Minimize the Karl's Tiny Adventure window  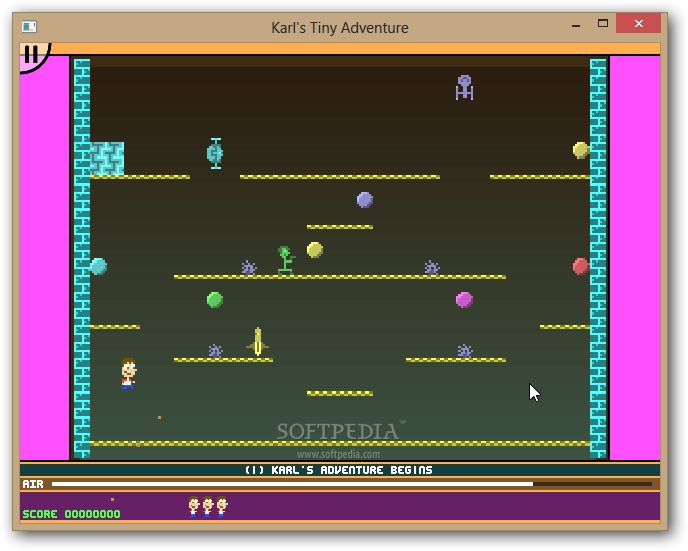[x=576, y=25]
